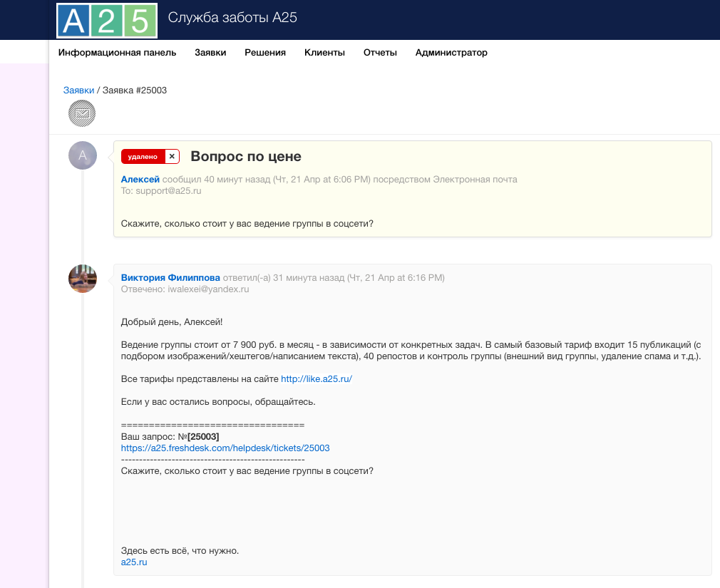Open Виктория Филиппова's agent name link
This screenshot has height=588, width=720.
click(x=170, y=277)
